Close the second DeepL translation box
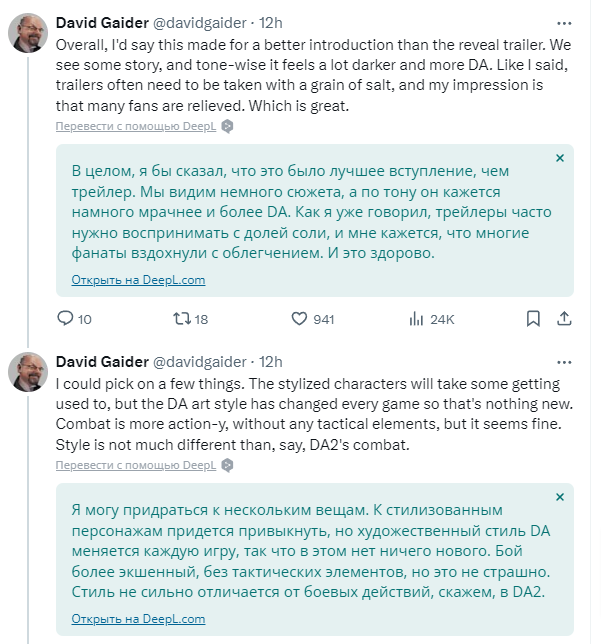 click(x=560, y=497)
